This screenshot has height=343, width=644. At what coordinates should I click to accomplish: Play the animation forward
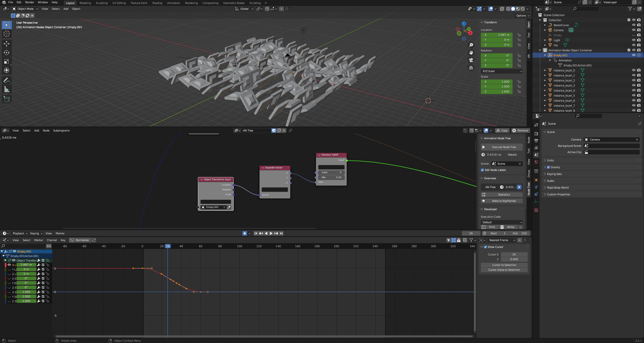click(x=271, y=233)
